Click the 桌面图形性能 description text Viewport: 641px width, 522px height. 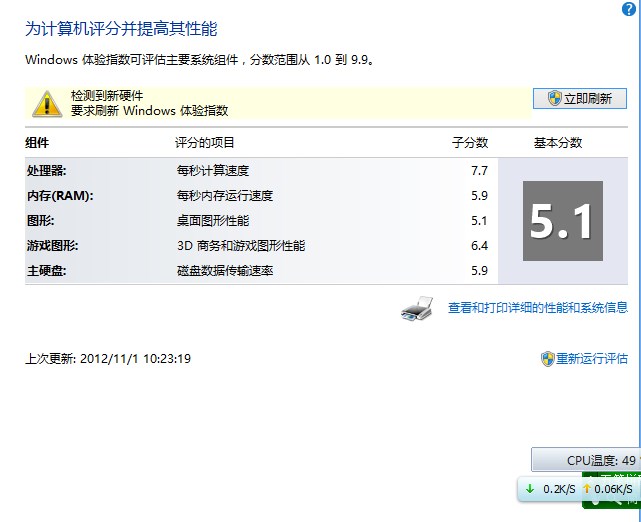[213, 221]
